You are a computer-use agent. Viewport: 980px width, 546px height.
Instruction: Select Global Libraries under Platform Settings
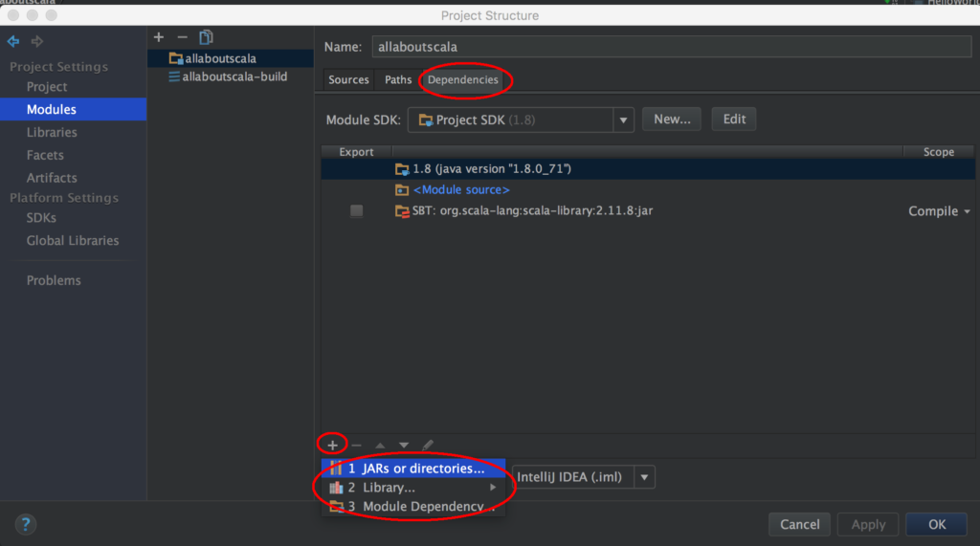(73, 241)
